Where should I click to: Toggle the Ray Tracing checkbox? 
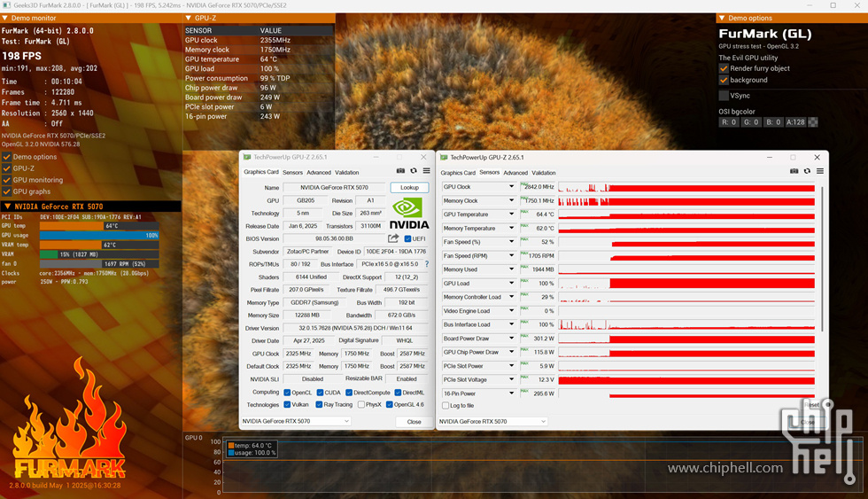click(319, 405)
